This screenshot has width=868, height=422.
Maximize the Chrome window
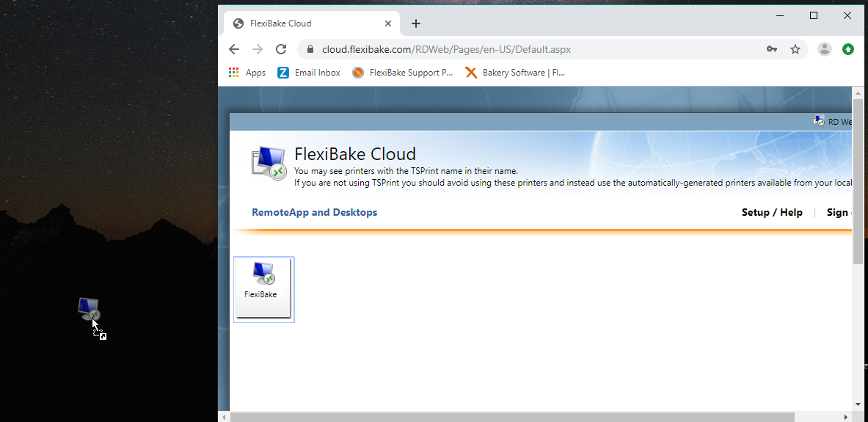pyautogui.click(x=813, y=15)
